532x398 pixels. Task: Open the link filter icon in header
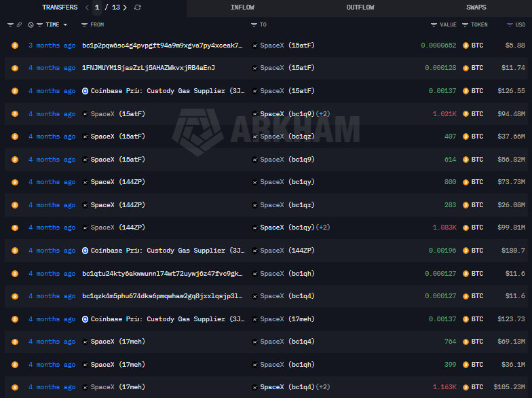click(x=19, y=25)
